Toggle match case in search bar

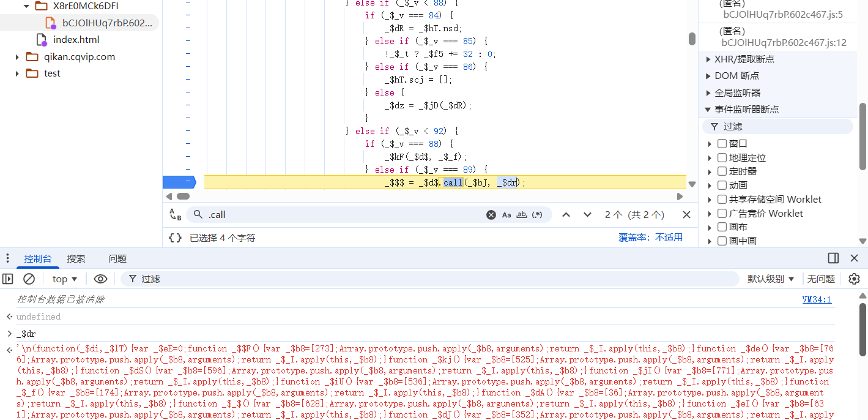pos(506,215)
